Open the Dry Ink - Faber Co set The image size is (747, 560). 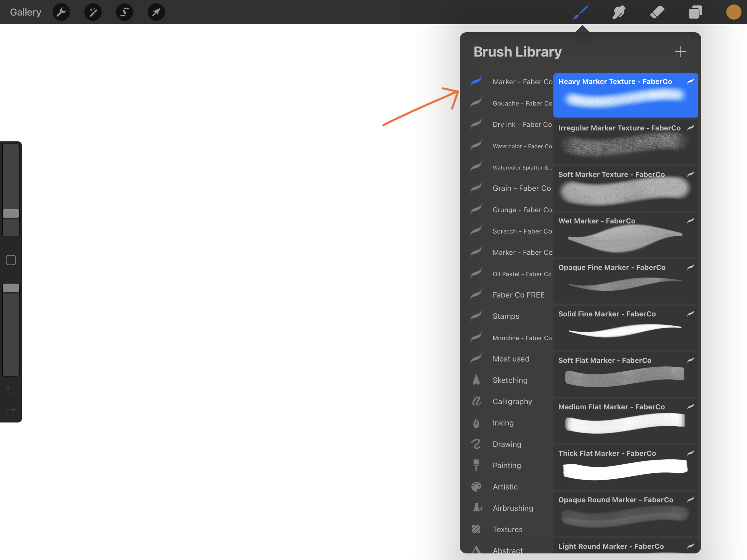pos(511,125)
